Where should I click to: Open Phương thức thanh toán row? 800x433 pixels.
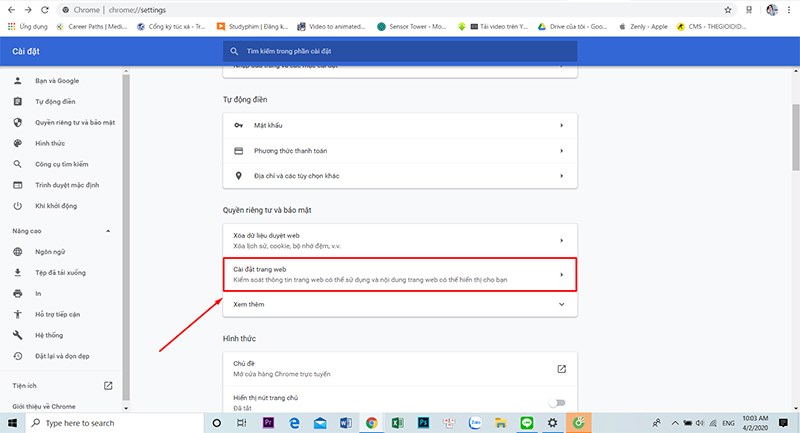click(x=400, y=150)
